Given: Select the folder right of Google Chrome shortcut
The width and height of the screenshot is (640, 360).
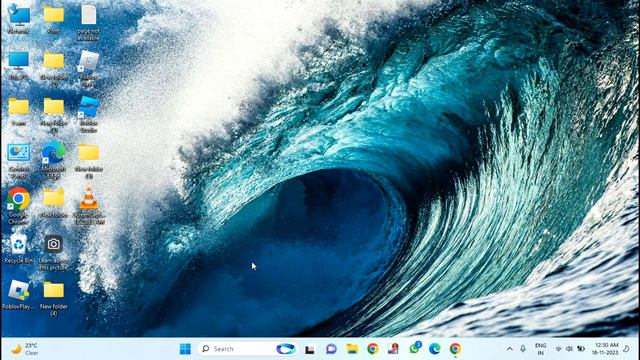Looking at the screenshot, I should (x=53, y=202).
